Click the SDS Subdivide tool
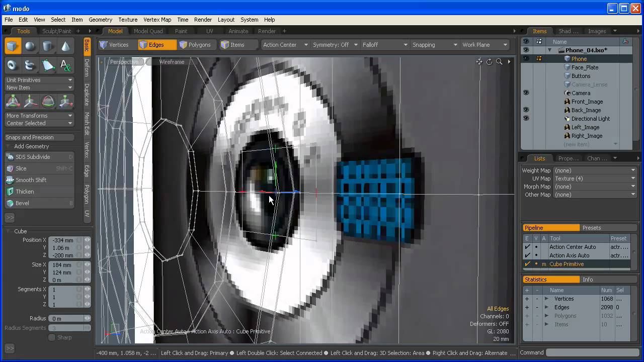The width and height of the screenshot is (644, 362). [39, 157]
